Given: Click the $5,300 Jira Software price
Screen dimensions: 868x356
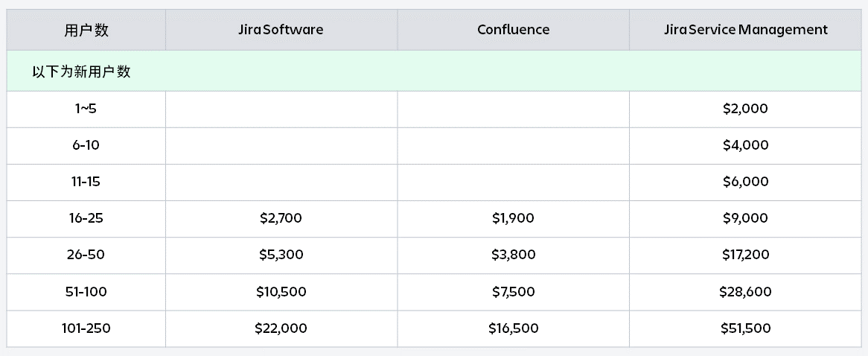Looking at the screenshot, I should 281,255.
